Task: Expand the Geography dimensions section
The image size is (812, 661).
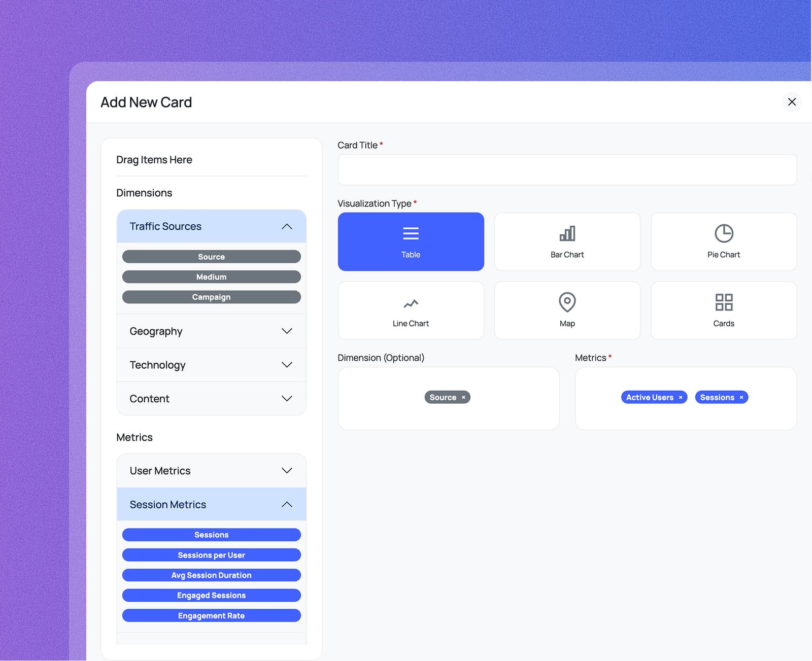Action: pos(287,331)
